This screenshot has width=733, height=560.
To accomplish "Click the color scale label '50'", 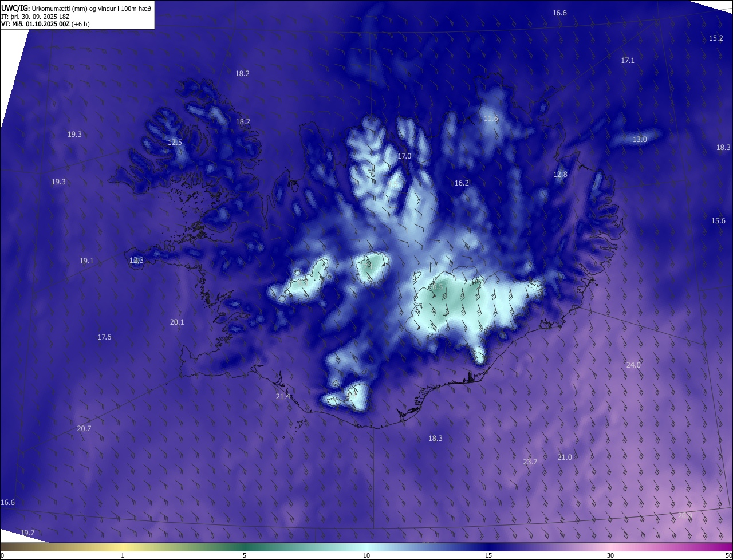I will pos(728,555).
